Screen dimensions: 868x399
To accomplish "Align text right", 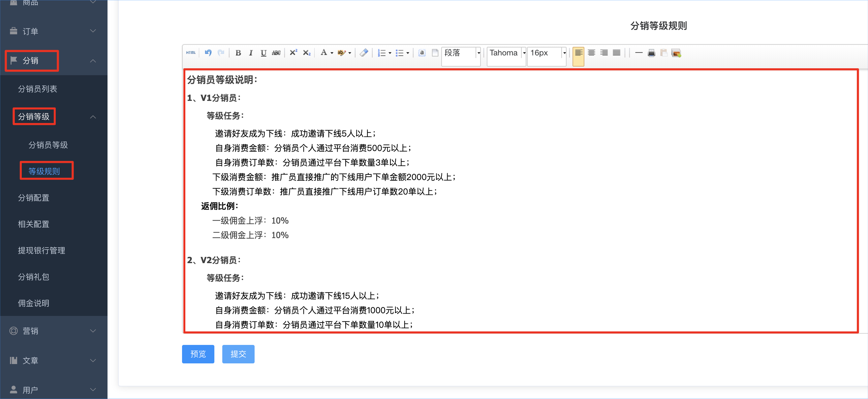I will [604, 53].
